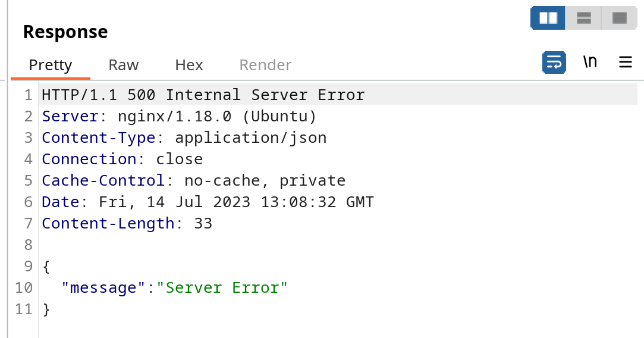Click line number 10 in the gutter
The width and height of the screenshot is (644, 338).
click(x=24, y=287)
